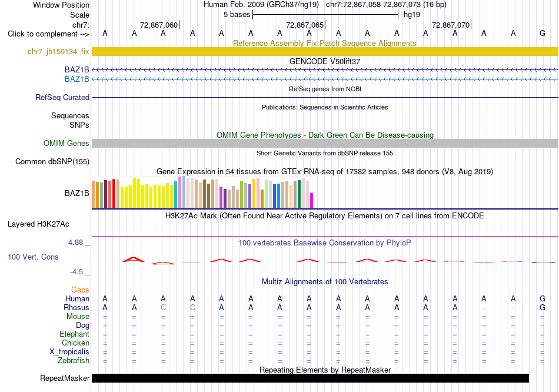This screenshot has width=559, height=392.
Task: Click the -4.5 lower scale value
Action: pos(76,272)
